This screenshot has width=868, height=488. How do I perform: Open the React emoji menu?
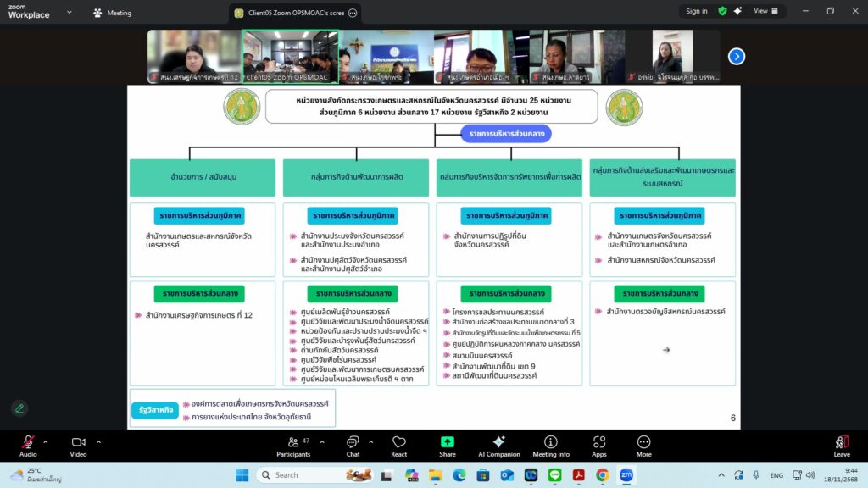398,446
